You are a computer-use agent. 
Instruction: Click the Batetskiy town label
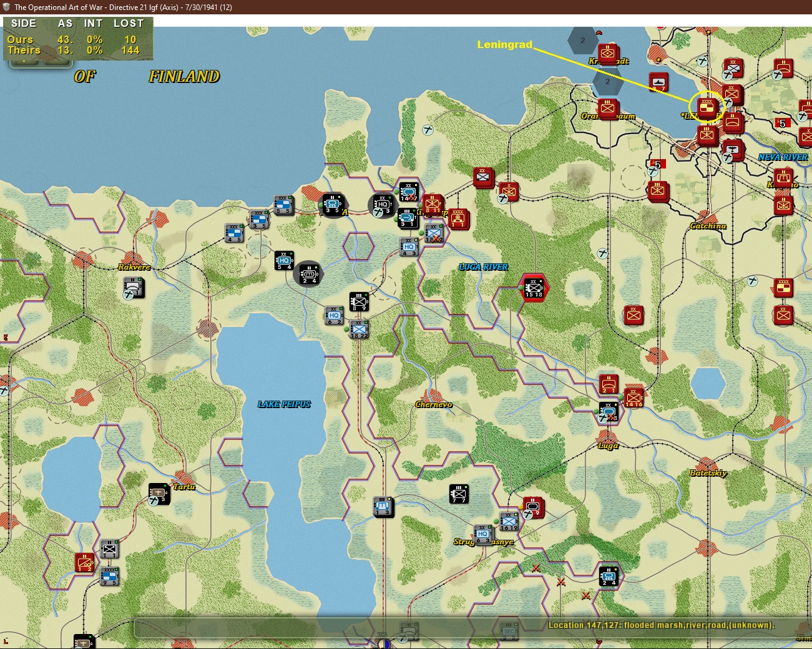708,473
